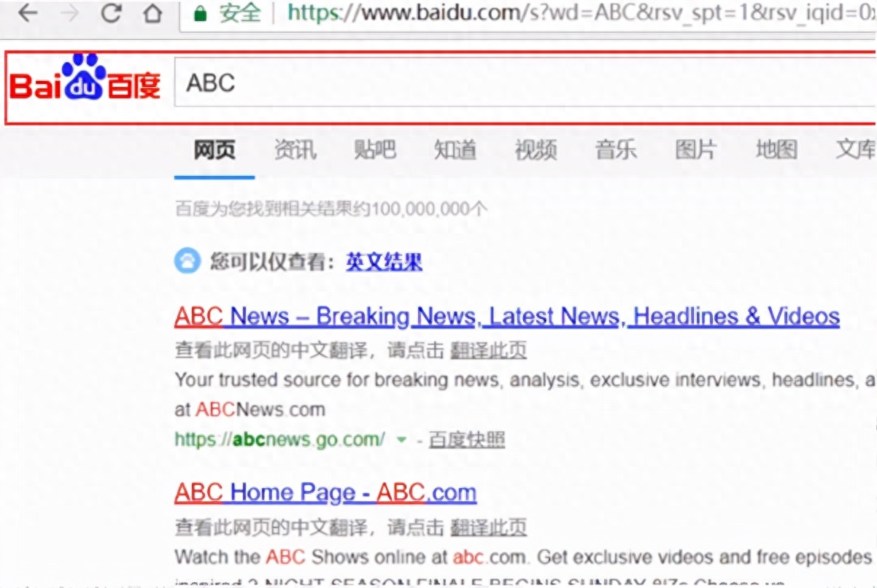Click the browser back arrow
Image resolution: width=877 pixels, height=588 pixels.
(x=28, y=12)
